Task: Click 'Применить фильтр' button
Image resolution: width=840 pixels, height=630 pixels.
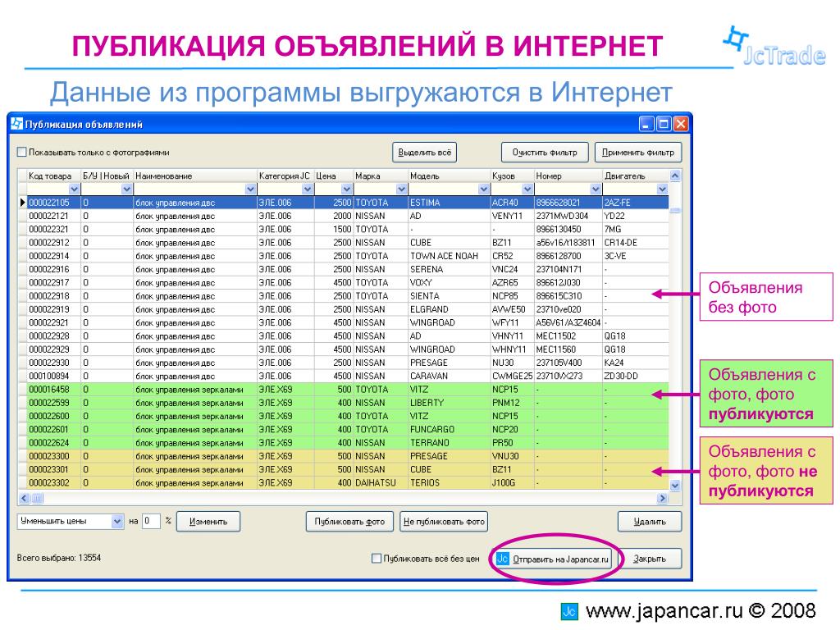Action: point(638,152)
